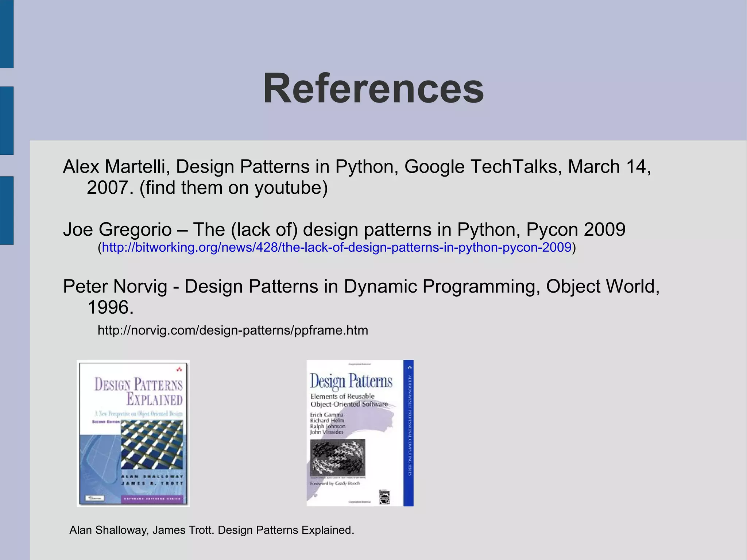The width and height of the screenshot is (747, 560).
Task: Click the publisher logo at Explained cover bottom-left
Action: 94,498
